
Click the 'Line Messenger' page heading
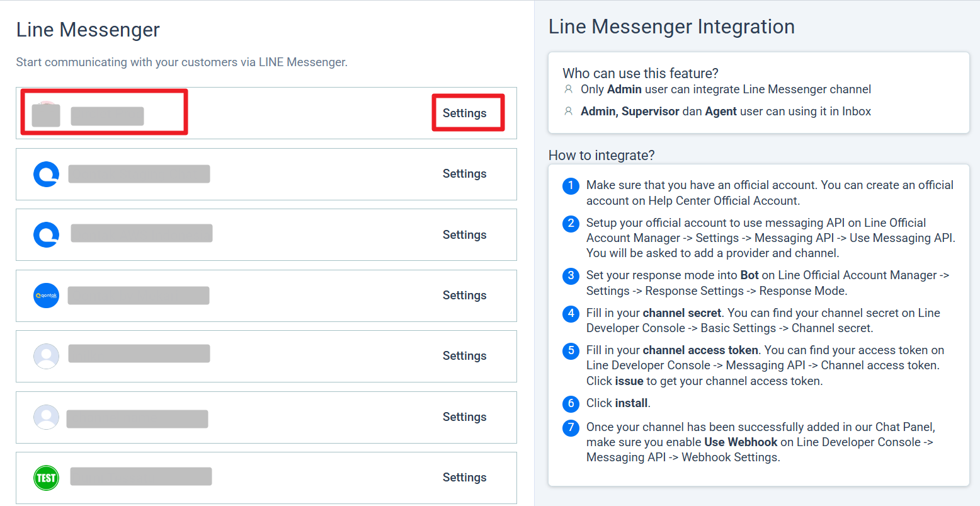coord(88,30)
